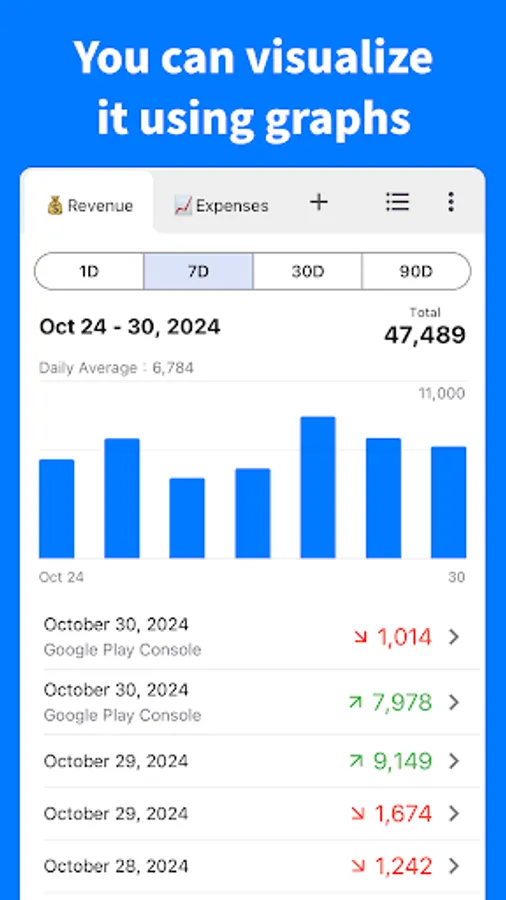The width and height of the screenshot is (506, 900).
Task: Open the three-dot more options menu
Action: [x=451, y=202]
